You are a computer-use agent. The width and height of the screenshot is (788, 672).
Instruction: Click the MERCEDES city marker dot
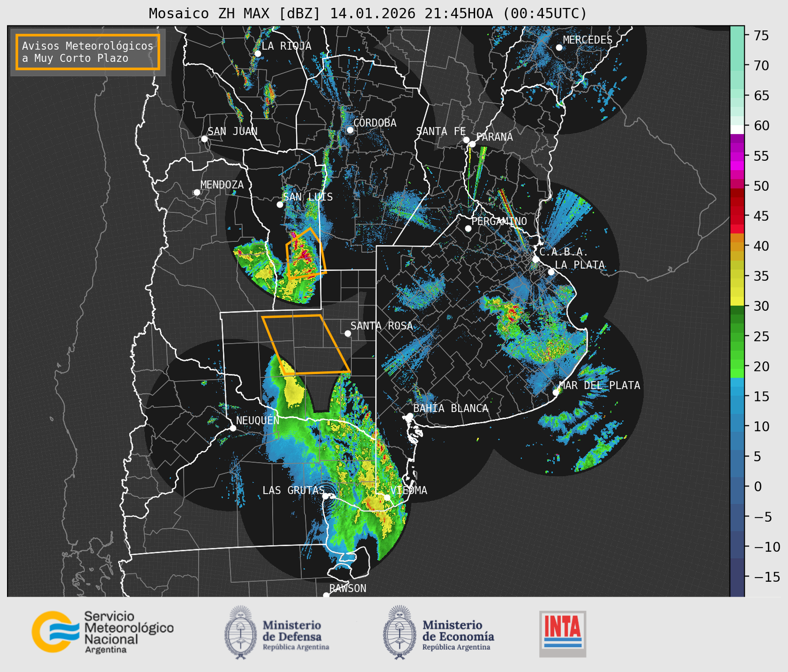coord(559,48)
